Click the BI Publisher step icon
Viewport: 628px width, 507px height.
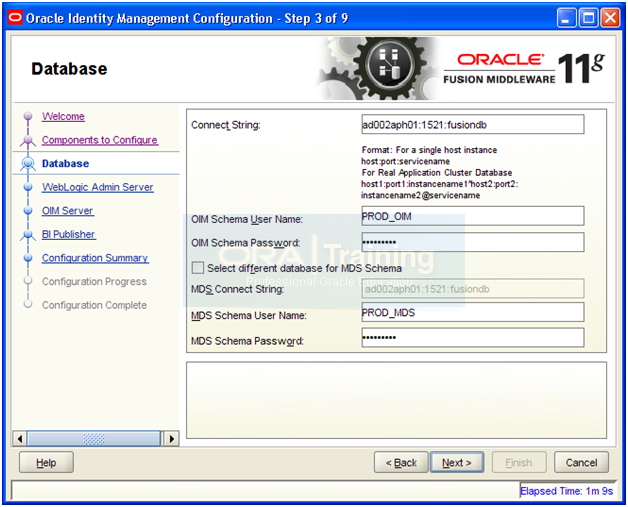click(28, 235)
